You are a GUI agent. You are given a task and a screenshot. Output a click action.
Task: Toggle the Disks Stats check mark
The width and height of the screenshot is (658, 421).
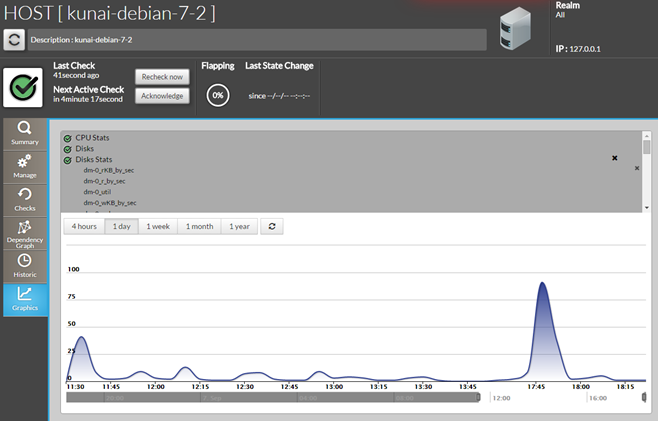tap(67, 160)
